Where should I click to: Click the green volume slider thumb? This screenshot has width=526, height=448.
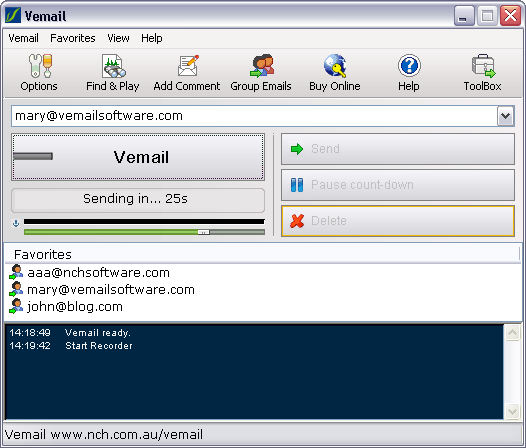[x=203, y=232]
